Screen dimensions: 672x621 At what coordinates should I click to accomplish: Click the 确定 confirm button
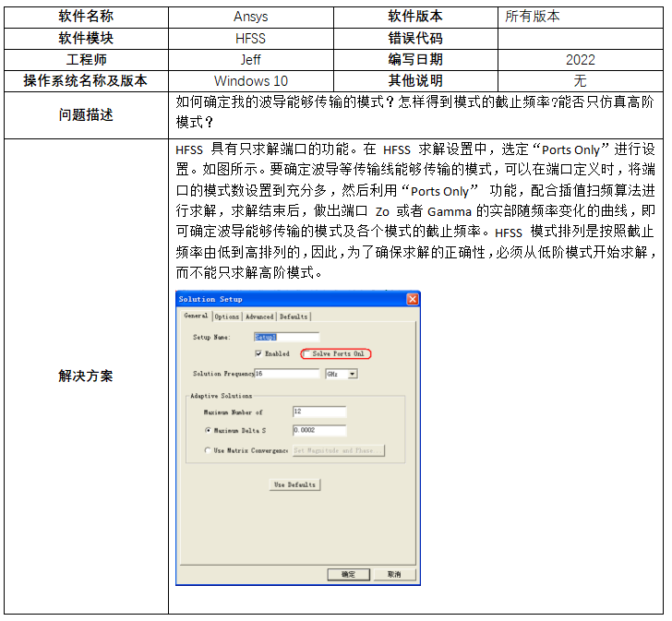[x=348, y=574]
